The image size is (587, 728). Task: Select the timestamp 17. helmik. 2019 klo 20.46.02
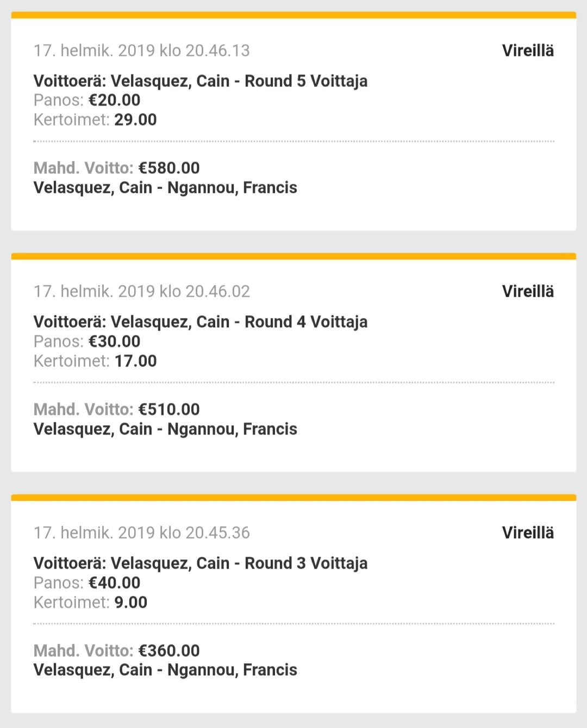[141, 291]
